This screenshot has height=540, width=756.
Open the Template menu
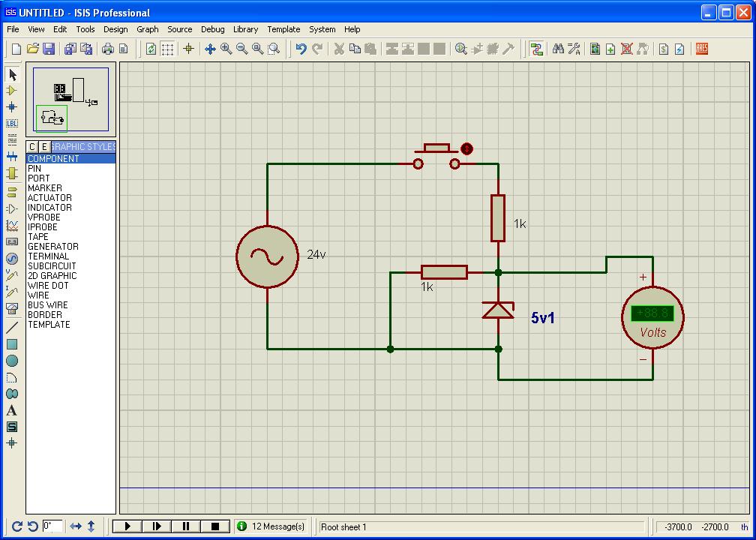point(283,29)
